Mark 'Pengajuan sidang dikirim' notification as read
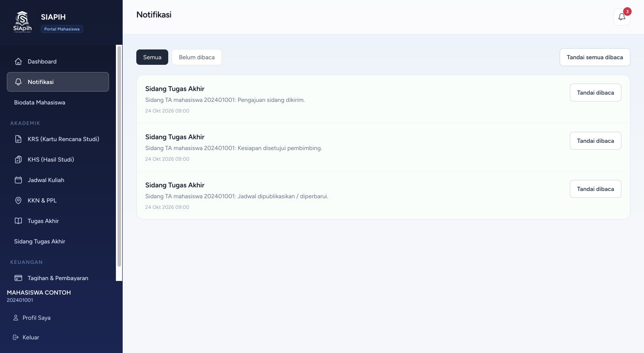The width and height of the screenshot is (644, 353). coord(595,93)
